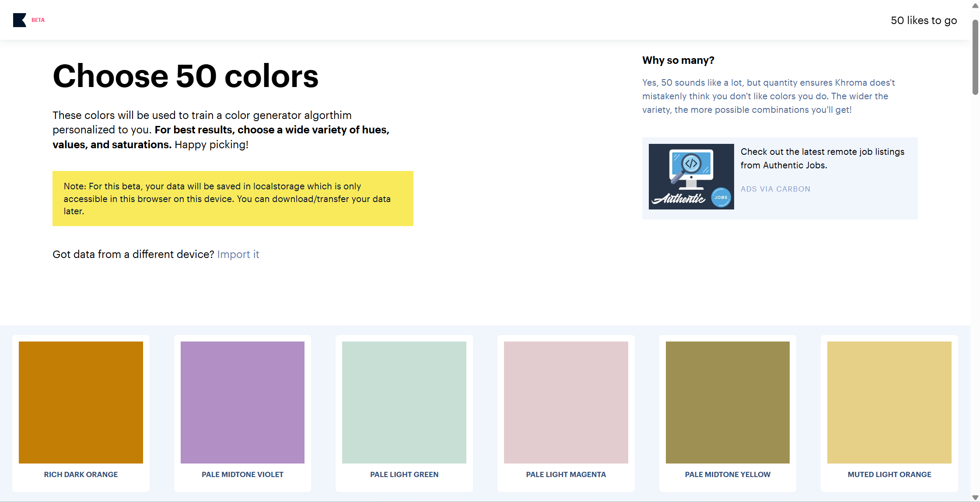Click the BETA label beside logo
This screenshot has height=502, width=980.
click(x=38, y=20)
